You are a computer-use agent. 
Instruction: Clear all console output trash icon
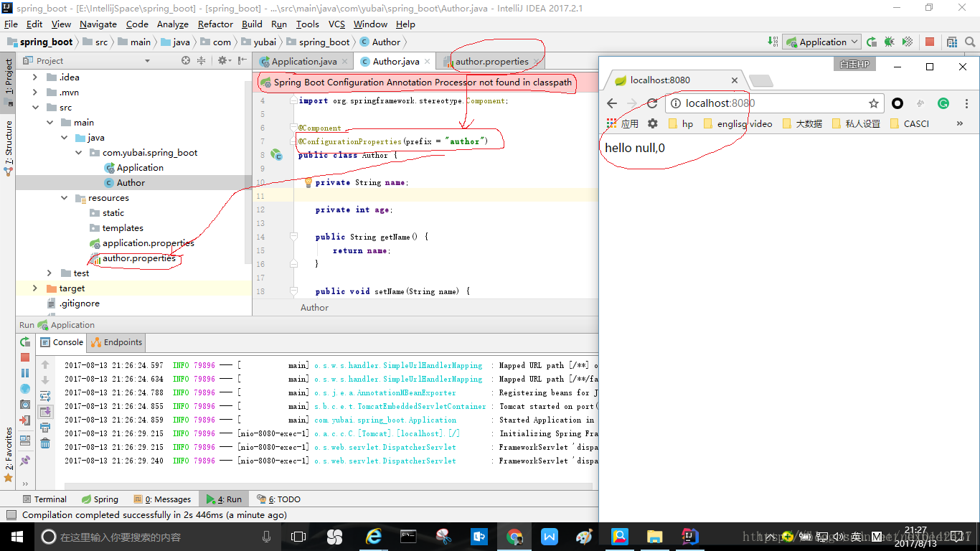(x=45, y=443)
